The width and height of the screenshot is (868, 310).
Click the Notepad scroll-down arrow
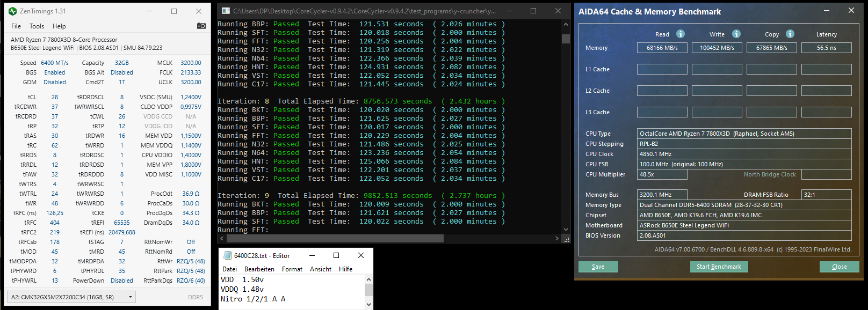pyautogui.click(x=368, y=304)
